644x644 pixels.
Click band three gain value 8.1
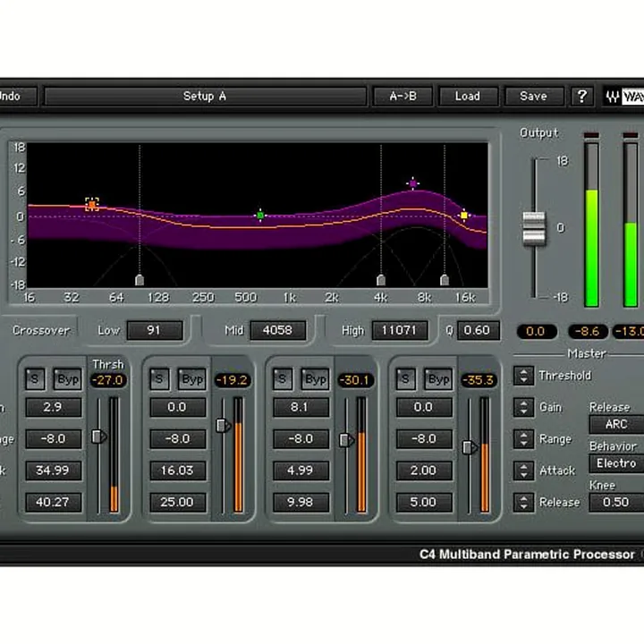tap(301, 407)
